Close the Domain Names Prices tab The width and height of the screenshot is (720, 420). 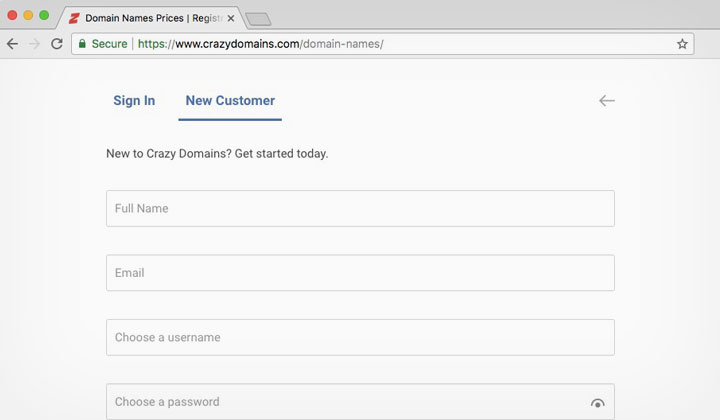click(x=231, y=18)
